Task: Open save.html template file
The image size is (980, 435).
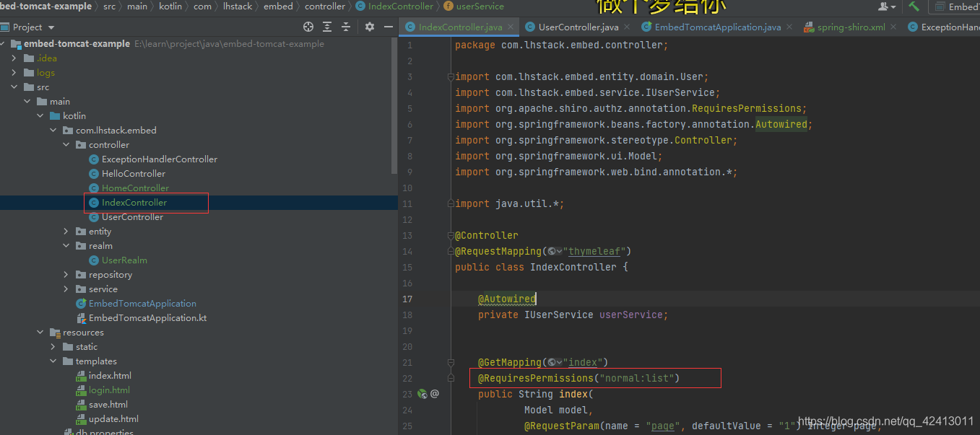Action: click(x=108, y=405)
